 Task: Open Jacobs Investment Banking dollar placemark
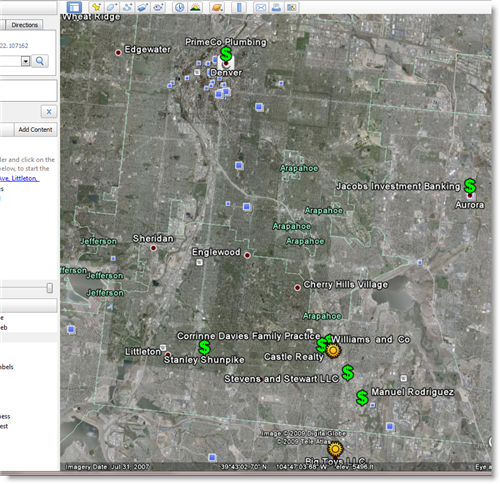pyautogui.click(x=470, y=186)
